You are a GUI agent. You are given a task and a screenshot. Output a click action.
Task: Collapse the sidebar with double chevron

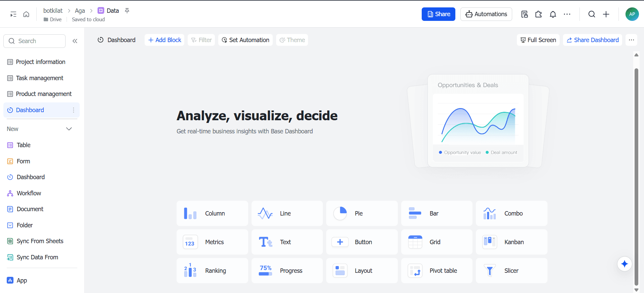click(x=75, y=41)
